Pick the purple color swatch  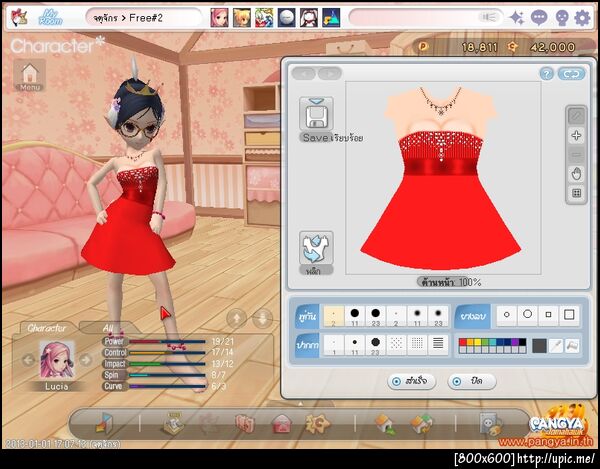click(515, 342)
